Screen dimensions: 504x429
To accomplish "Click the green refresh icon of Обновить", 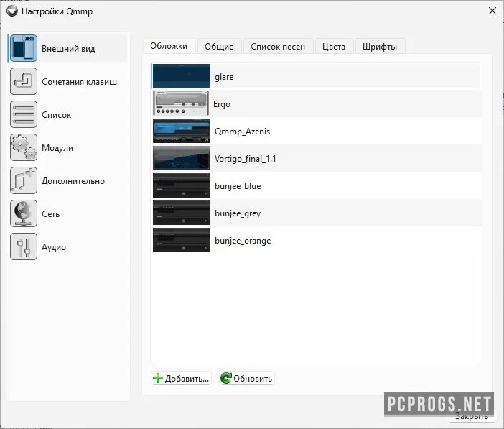I will 225,378.
